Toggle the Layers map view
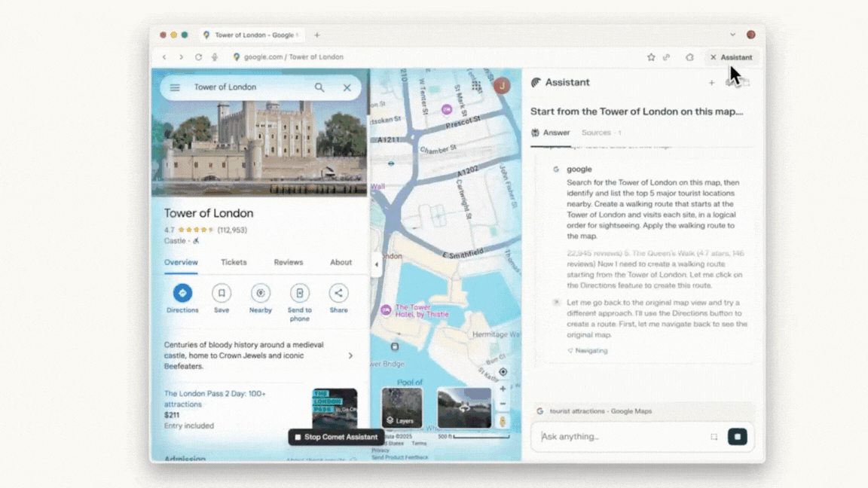The width and height of the screenshot is (868, 488). (402, 408)
